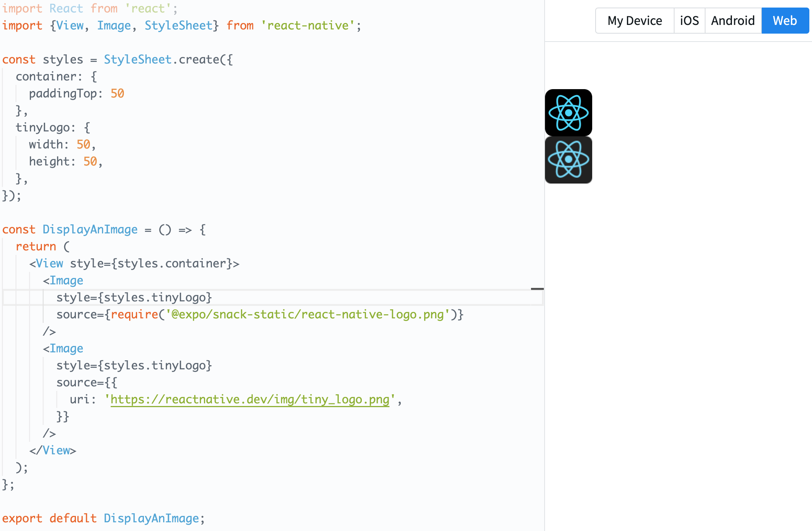This screenshot has height=531, width=812.
Task: Switch preview to My Device tab
Action: [x=634, y=21]
